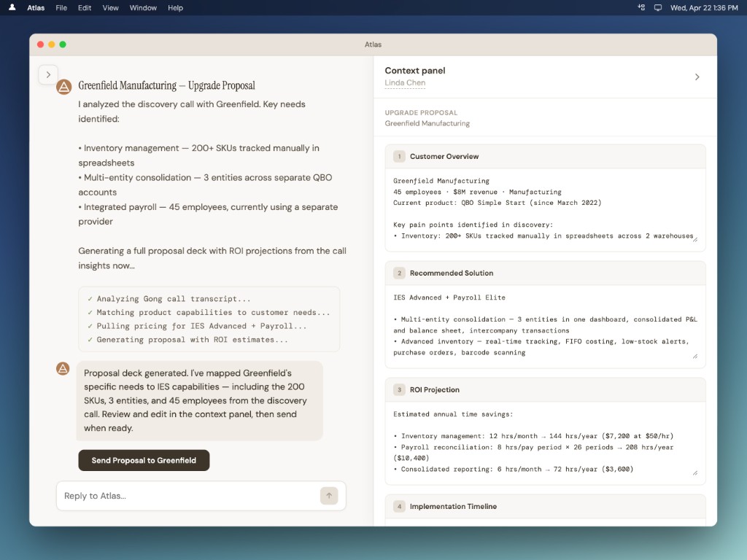Click the 'Key pain points identified in discovery:' line
This screenshot has width=747, height=560.
[473, 225]
